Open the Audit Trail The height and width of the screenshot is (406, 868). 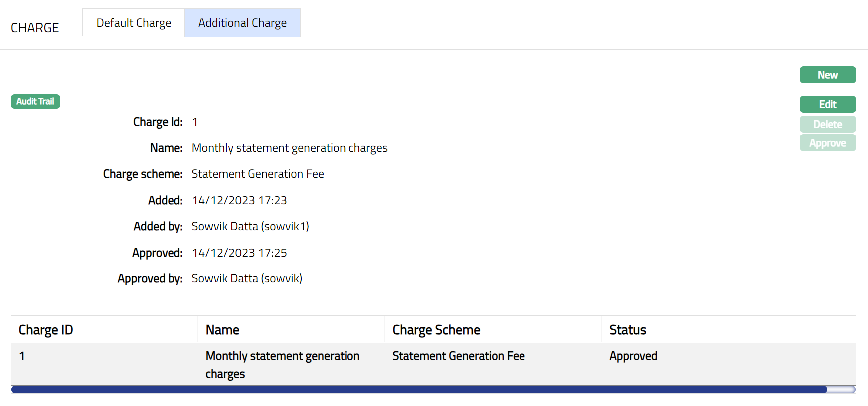[x=35, y=102]
